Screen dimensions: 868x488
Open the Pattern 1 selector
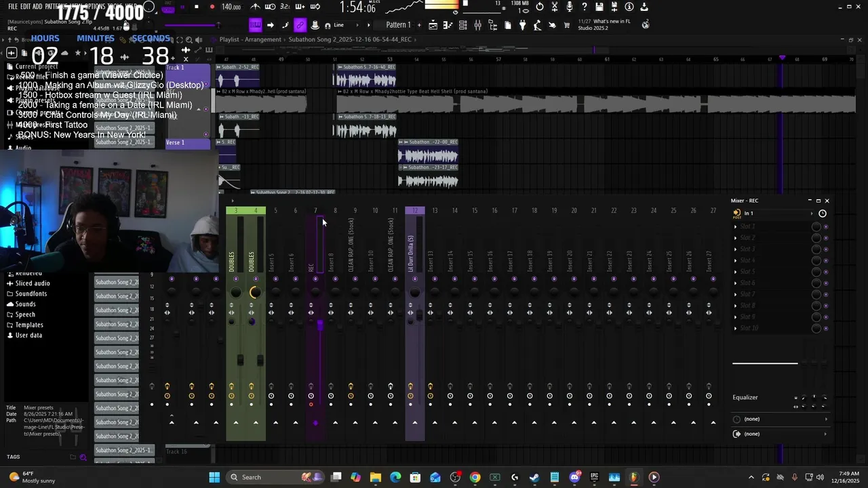coord(398,25)
